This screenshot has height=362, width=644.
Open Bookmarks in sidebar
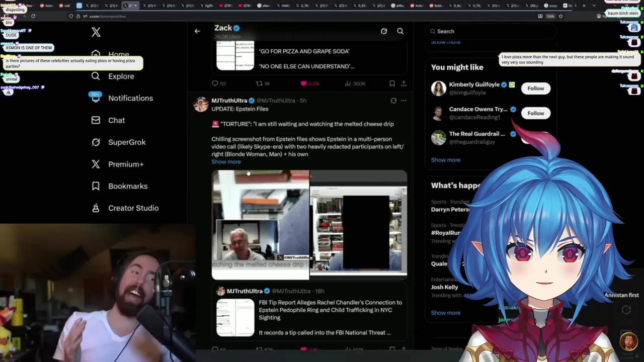pos(128,186)
